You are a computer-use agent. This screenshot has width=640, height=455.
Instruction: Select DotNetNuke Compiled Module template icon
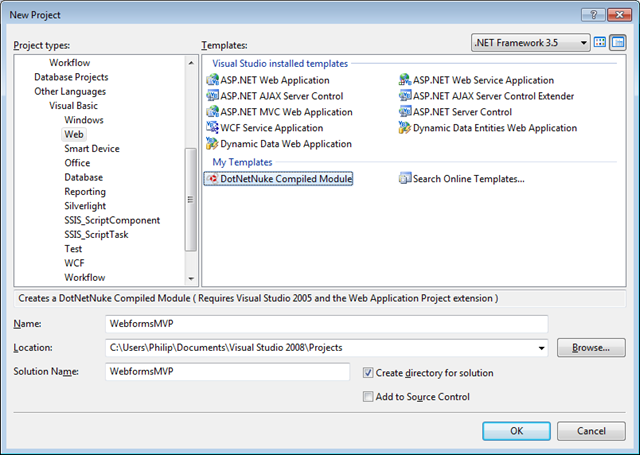[x=213, y=179]
